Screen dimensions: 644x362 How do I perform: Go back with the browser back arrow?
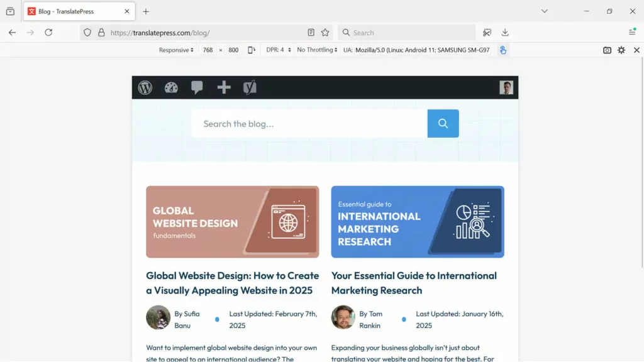[13, 33]
